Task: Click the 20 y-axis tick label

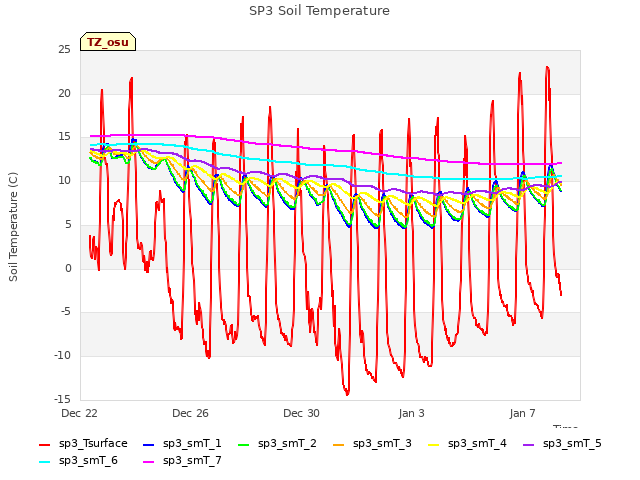Action: (64, 93)
